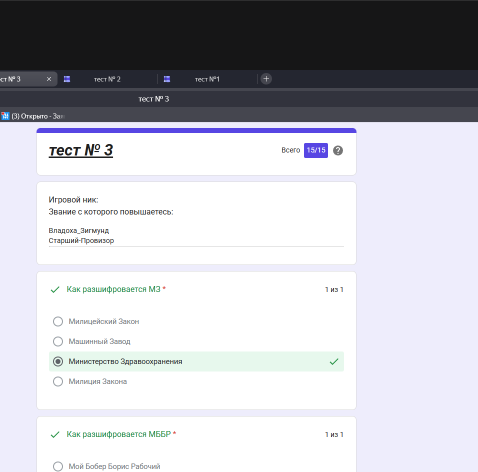Select the Милиция Закона radio option

58,382
